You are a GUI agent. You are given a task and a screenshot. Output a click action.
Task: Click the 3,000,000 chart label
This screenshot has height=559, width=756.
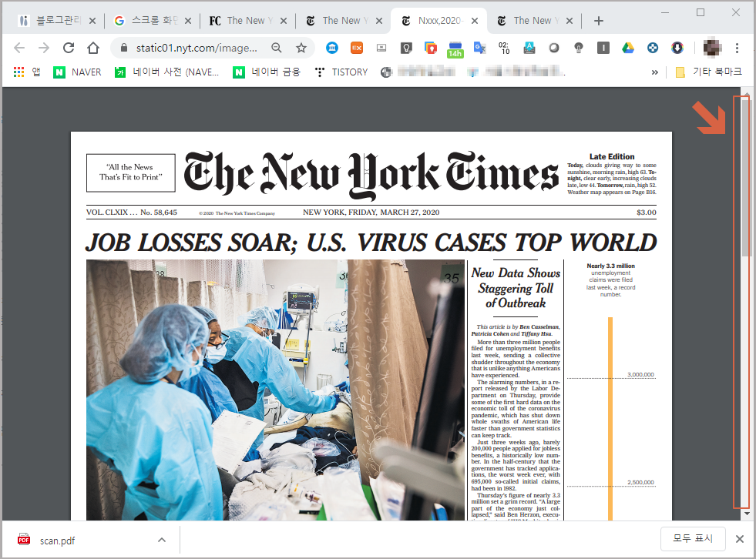[x=640, y=374]
